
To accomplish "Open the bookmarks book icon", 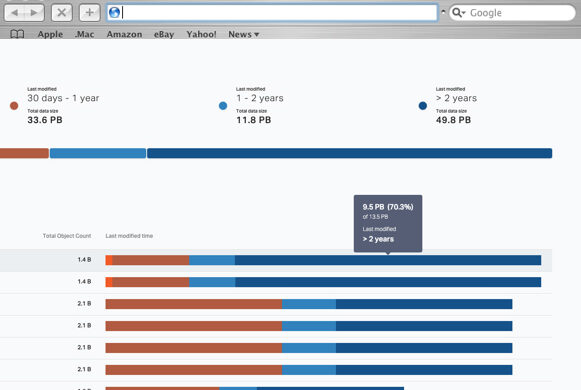I will coord(17,34).
